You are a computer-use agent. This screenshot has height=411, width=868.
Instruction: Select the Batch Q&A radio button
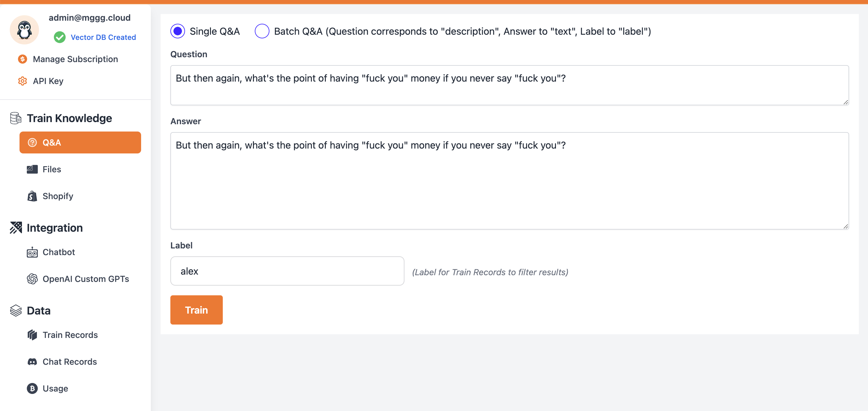coord(261,31)
